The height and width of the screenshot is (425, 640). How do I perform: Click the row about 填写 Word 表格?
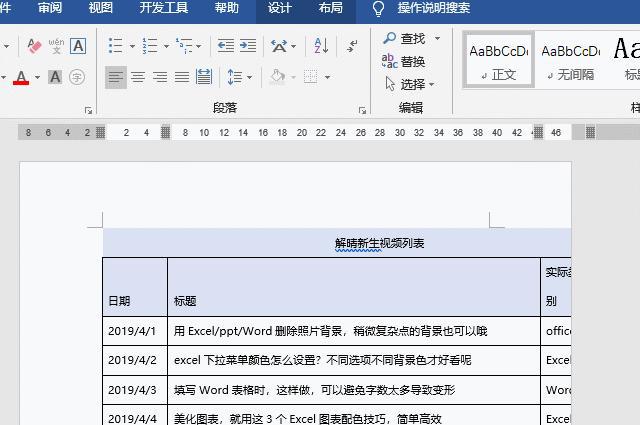(x=354, y=390)
